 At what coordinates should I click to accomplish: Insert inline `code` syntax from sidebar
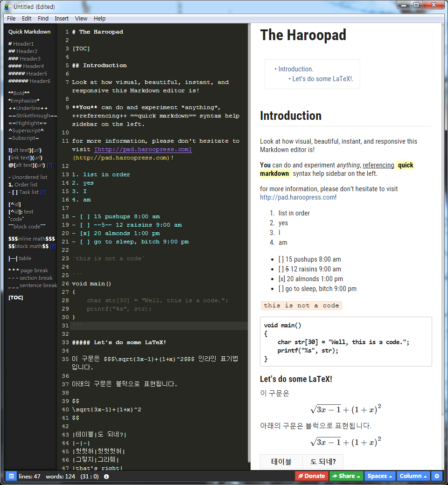(x=16, y=219)
